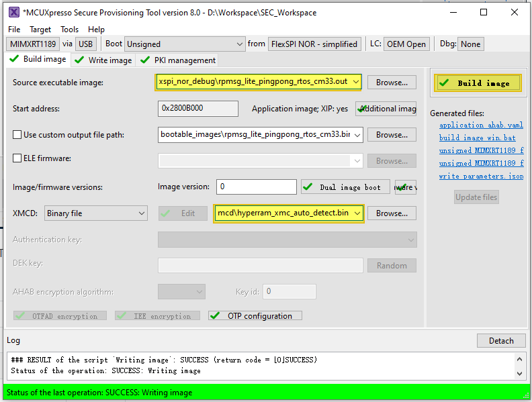The height and width of the screenshot is (402, 532).
Task: Open the OTP configuration dialog
Action: [x=255, y=315]
